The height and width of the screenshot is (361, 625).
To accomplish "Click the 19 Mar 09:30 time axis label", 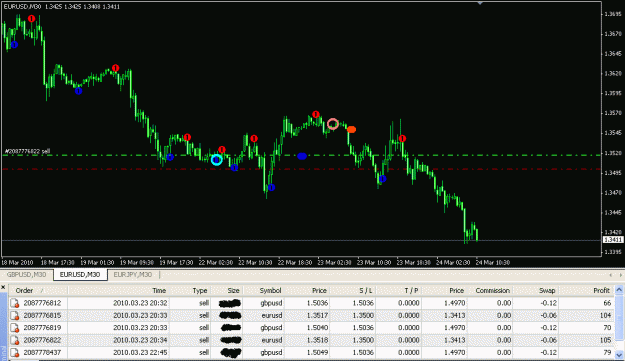I will coord(137,263).
